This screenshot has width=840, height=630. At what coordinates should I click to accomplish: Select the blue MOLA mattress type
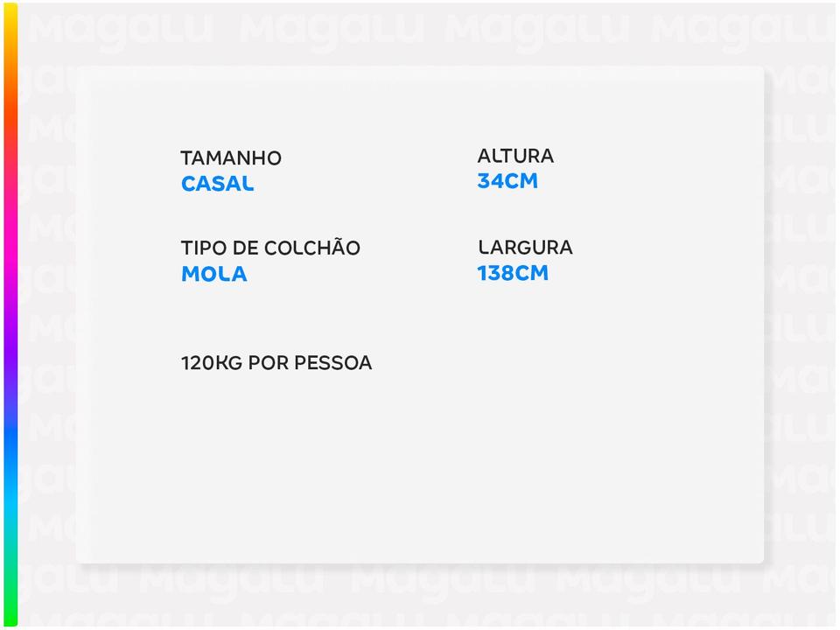[214, 275]
